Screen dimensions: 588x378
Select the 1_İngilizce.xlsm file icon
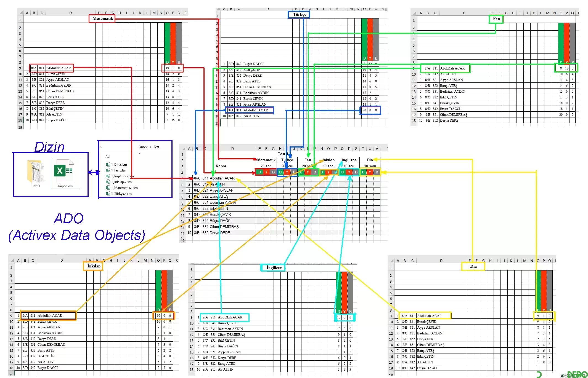(x=108, y=176)
